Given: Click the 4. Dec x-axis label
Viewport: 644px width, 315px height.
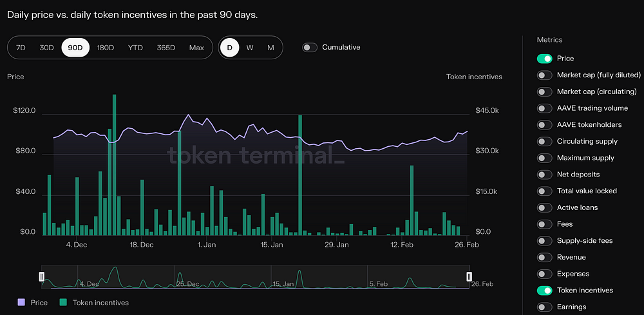Looking at the screenshot, I should [x=77, y=245].
